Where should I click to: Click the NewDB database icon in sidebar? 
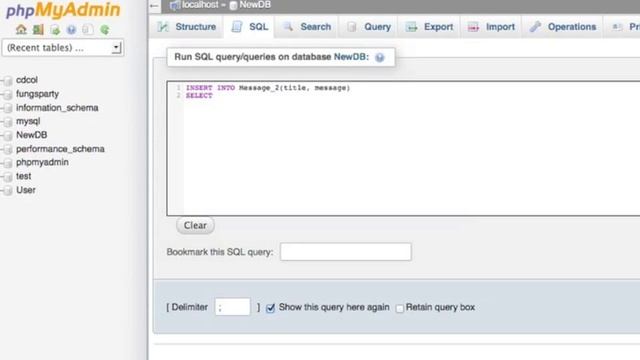coord(7,136)
